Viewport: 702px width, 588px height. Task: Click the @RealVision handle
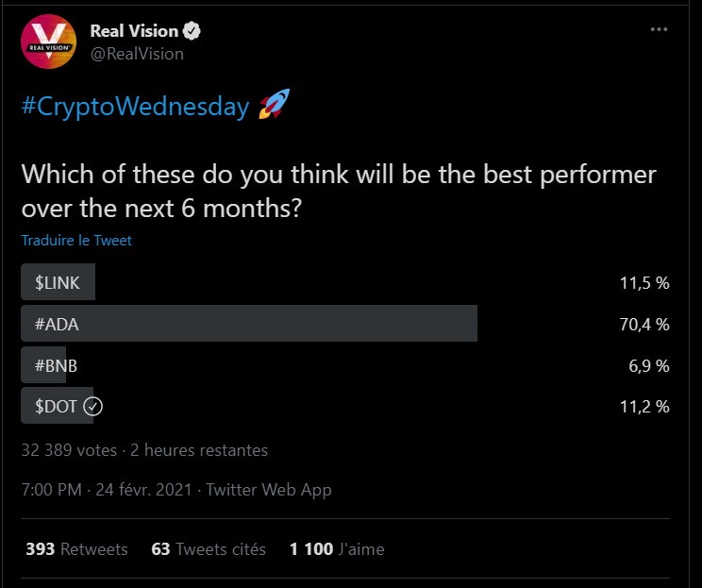point(137,54)
